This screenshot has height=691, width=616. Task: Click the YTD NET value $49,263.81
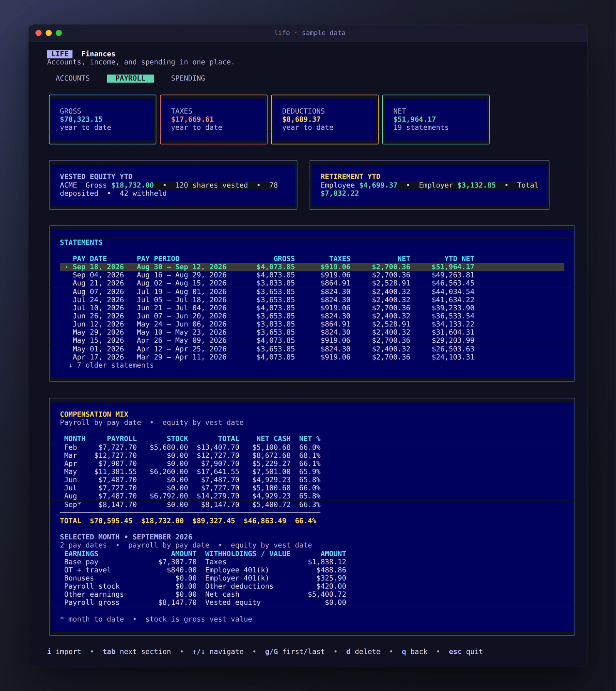[x=453, y=275]
